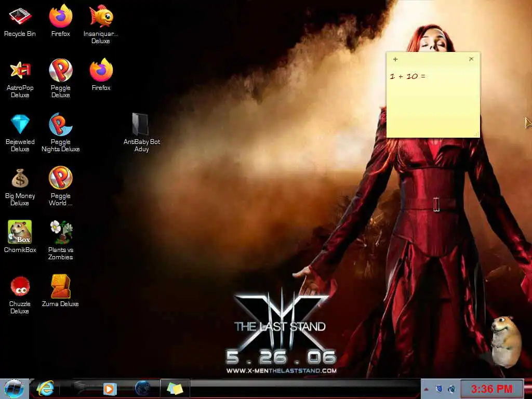Delete the sticky note with X
The image size is (532, 399).
click(x=471, y=59)
